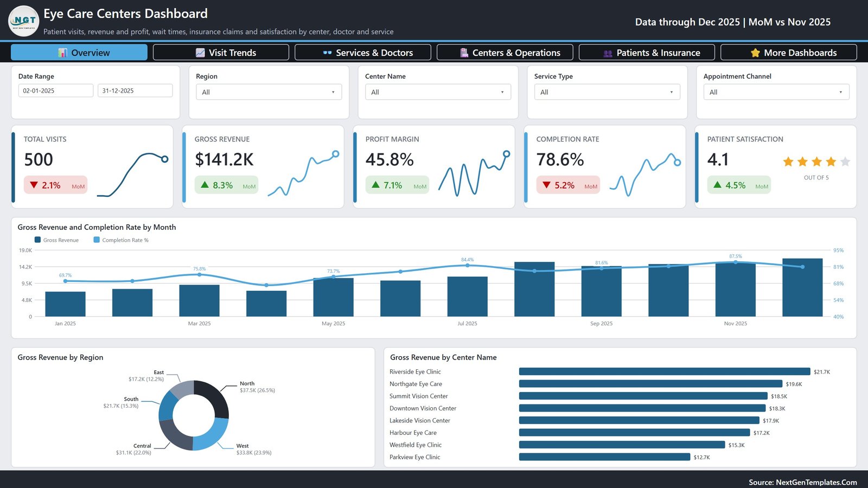Click the Completion Rate sparkline end marker
The height and width of the screenshot is (488, 868).
[677, 162]
